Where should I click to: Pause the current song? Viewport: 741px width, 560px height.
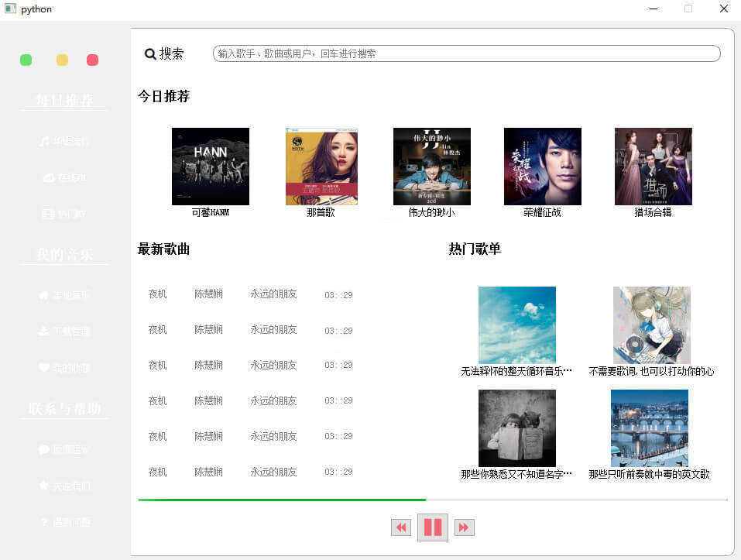click(x=432, y=527)
